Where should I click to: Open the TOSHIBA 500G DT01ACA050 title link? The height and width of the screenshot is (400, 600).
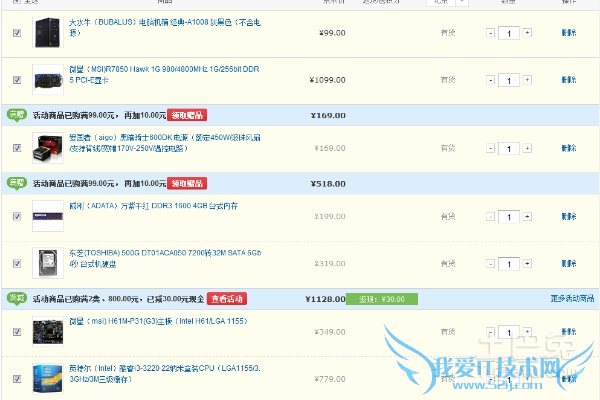[165, 258]
